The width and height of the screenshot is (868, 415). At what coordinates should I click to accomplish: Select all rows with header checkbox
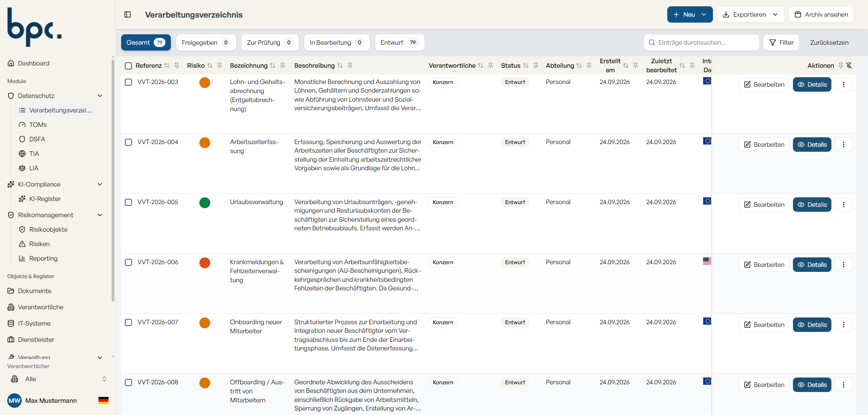tap(128, 66)
